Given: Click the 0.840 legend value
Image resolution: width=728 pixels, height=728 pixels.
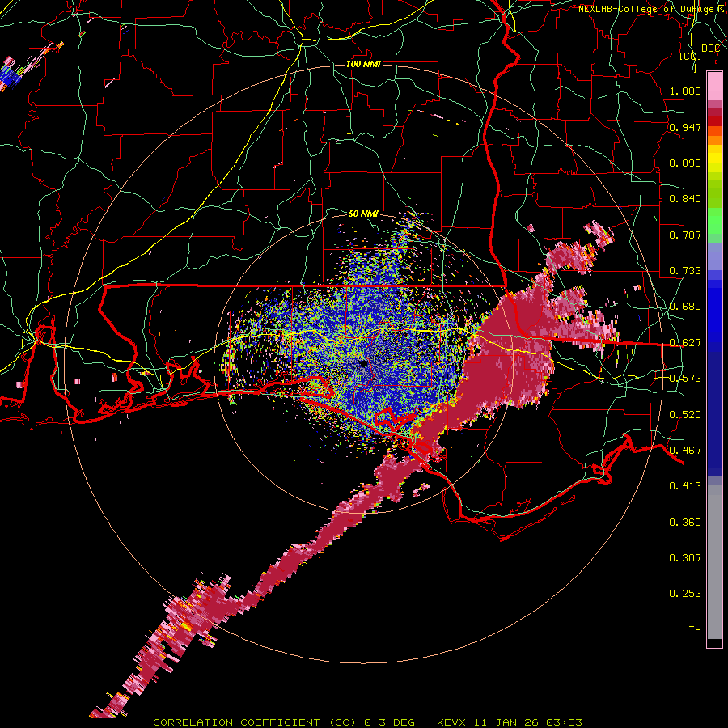Looking at the screenshot, I should pos(685,199).
